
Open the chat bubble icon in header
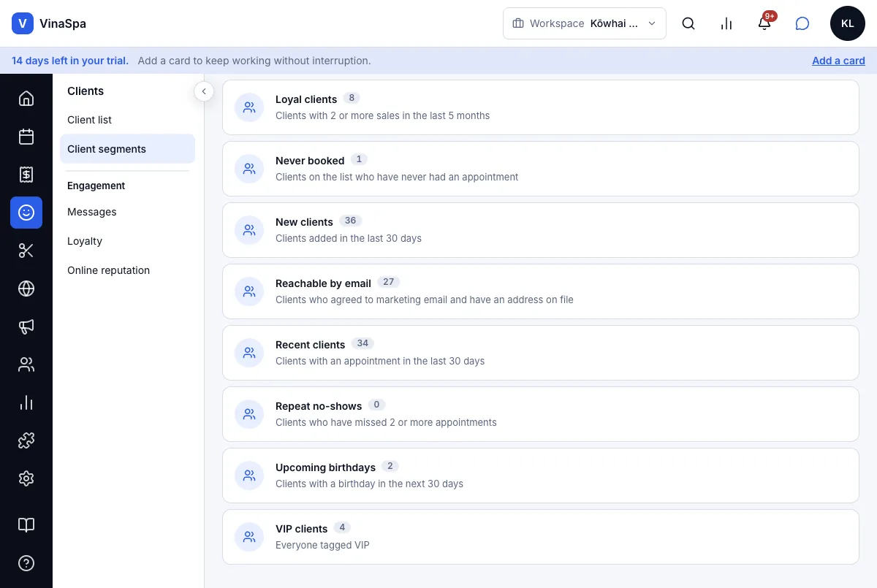pyautogui.click(x=802, y=23)
